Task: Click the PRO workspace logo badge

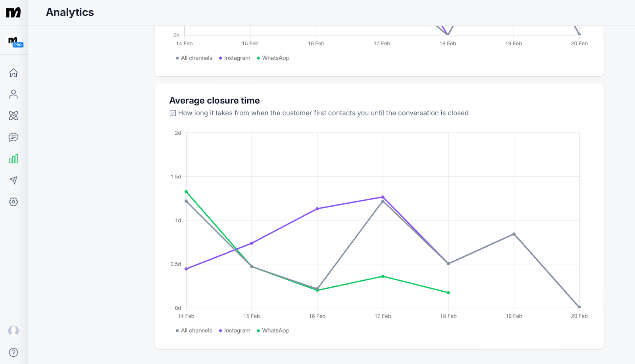Action: (x=15, y=41)
